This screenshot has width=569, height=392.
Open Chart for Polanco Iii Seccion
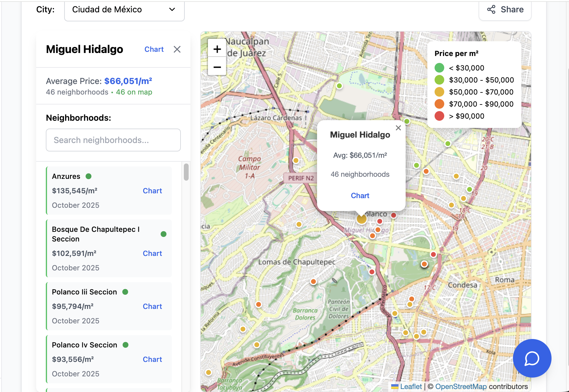pos(152,306)
